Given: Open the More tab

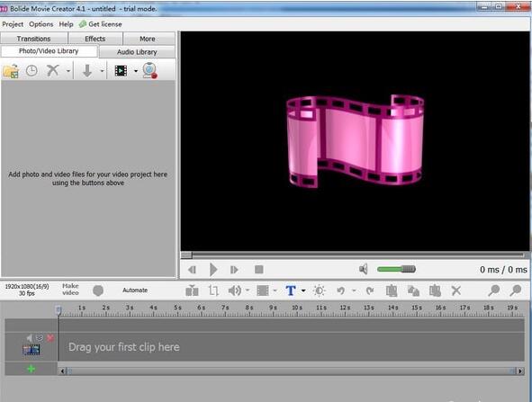Looking at the screenshot, I should (x=148, y=39).
